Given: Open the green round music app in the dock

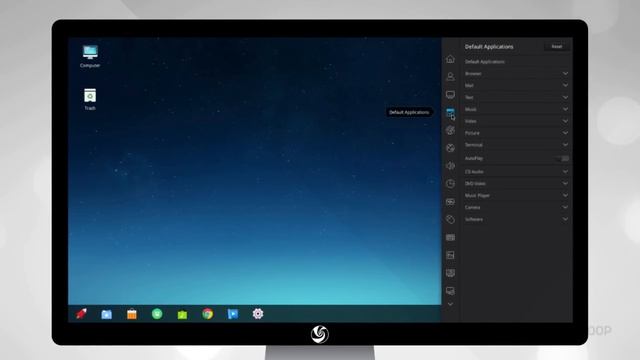Looking at the screenshot, I should (157, 313).
